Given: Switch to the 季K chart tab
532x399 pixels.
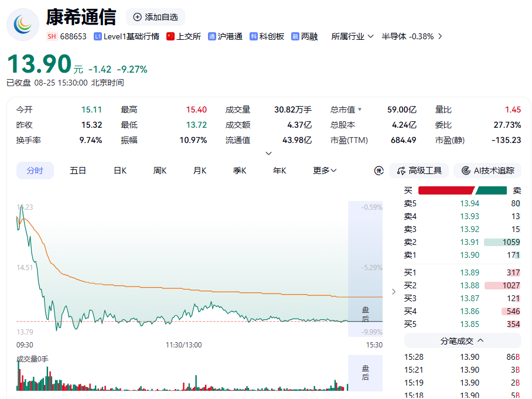Looking at the screenshot, I should (240, 170).
